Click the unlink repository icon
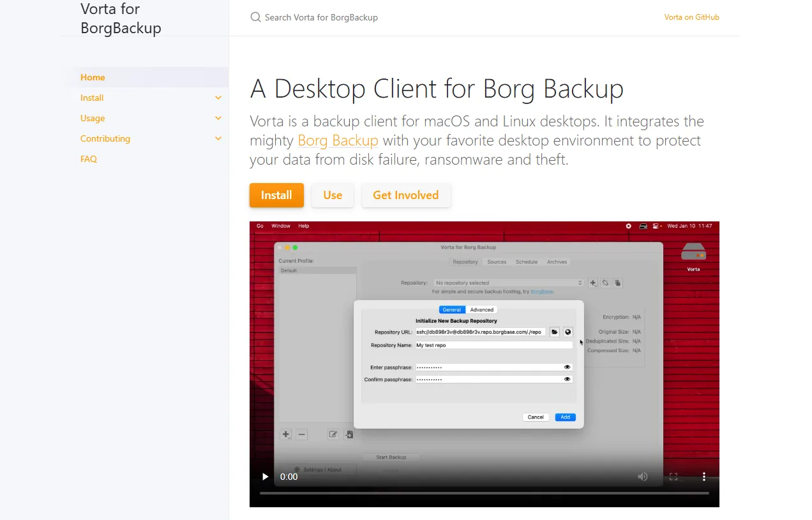This screenshot has width=812, height=520. click(605, 283)
